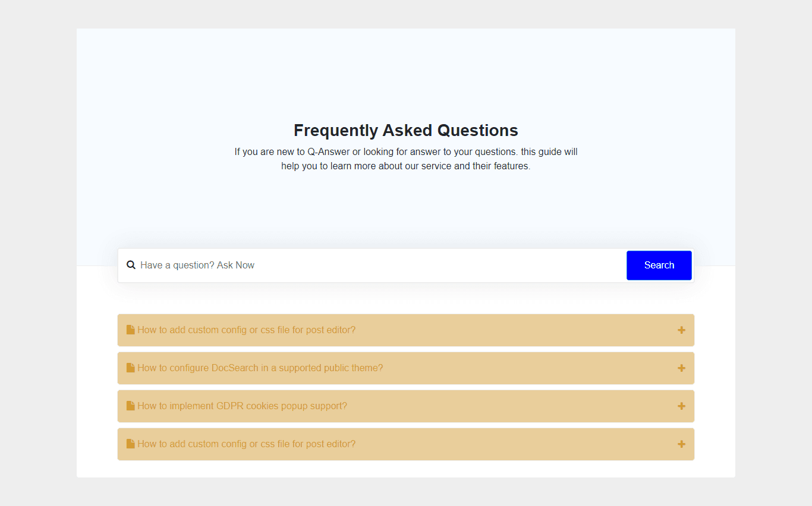This screenshot has height=506, width=812.
Task: Click the Q-Answer description paragraph
Action: tap(406, 159)
